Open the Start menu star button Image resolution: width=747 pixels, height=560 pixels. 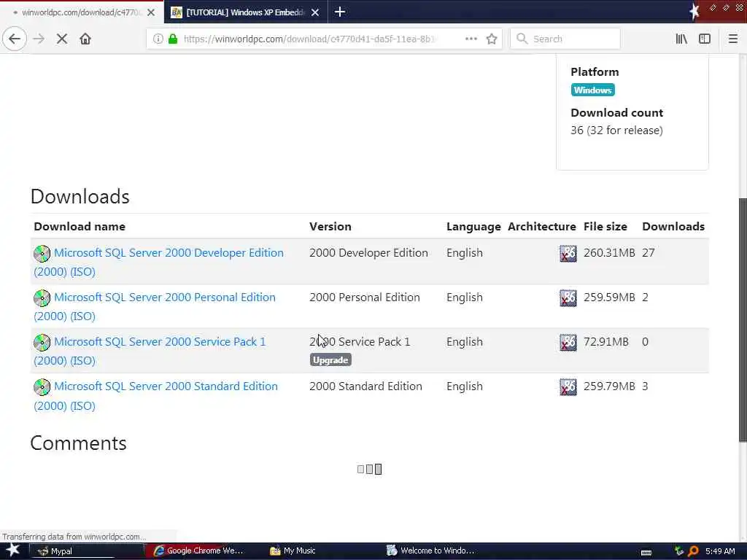point(13,551)
